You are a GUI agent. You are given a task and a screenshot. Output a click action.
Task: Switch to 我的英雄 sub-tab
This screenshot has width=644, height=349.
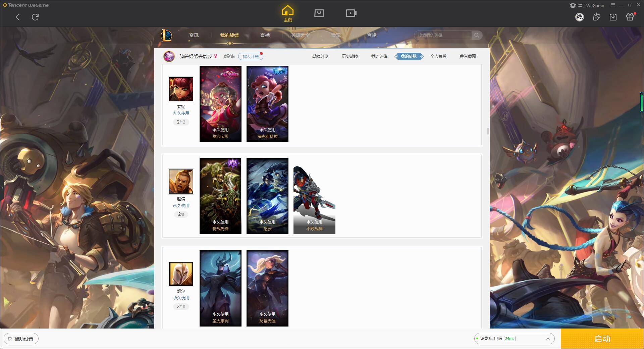point(379,56)
